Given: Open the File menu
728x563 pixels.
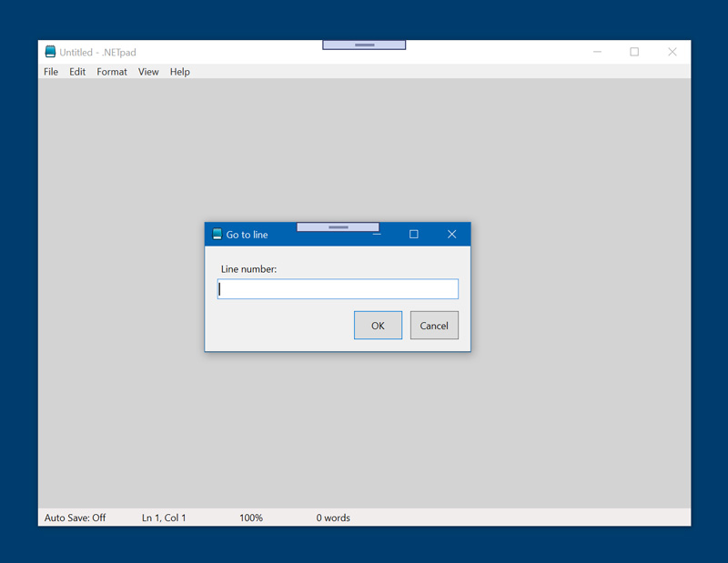Looking at the screenshot, I should click(51, 72).
